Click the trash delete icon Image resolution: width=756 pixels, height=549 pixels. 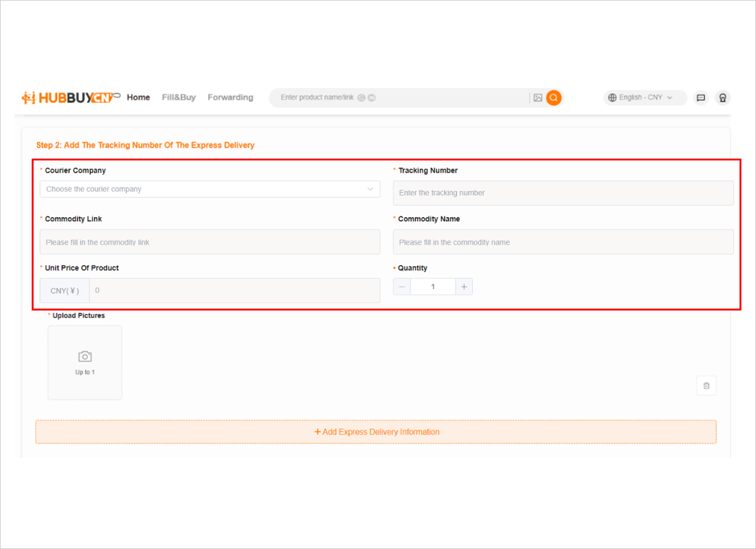[x=707, y=385]
